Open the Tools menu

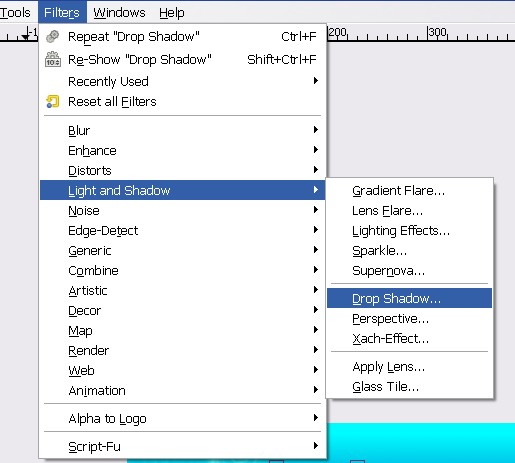click(x=15, y=13)
